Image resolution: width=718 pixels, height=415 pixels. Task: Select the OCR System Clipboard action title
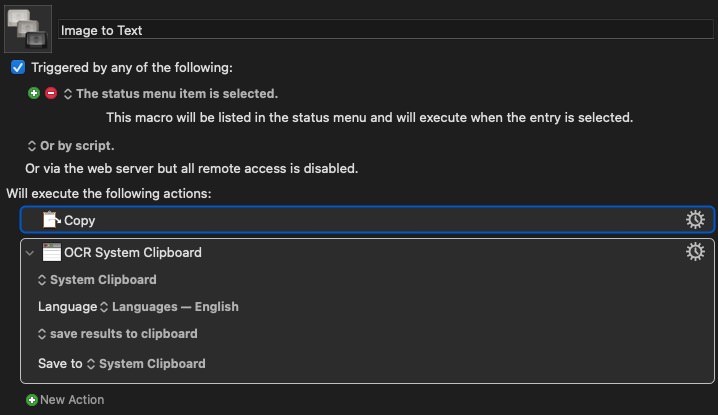click(133, 252)
